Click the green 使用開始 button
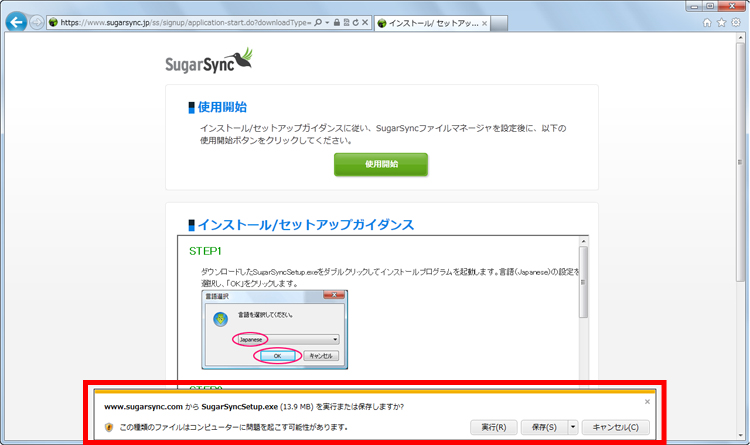The width and height of the screenshot is (750, 445). pos(381,164)
